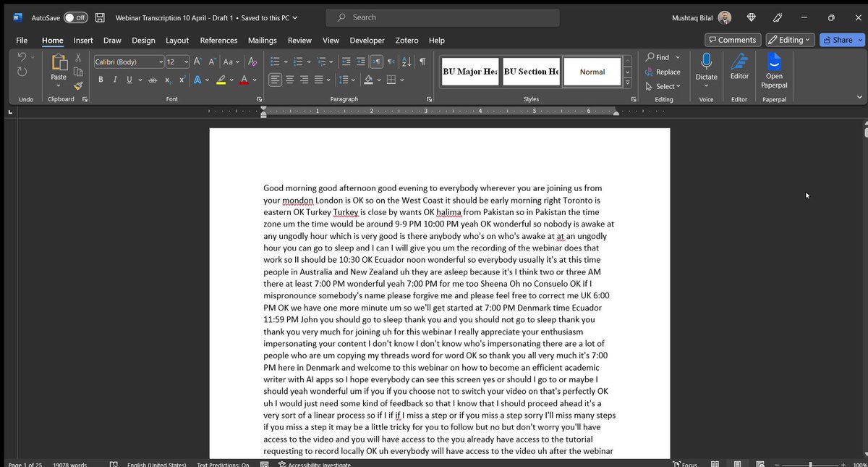Open Editing mode dropdown

coord(790,40)
